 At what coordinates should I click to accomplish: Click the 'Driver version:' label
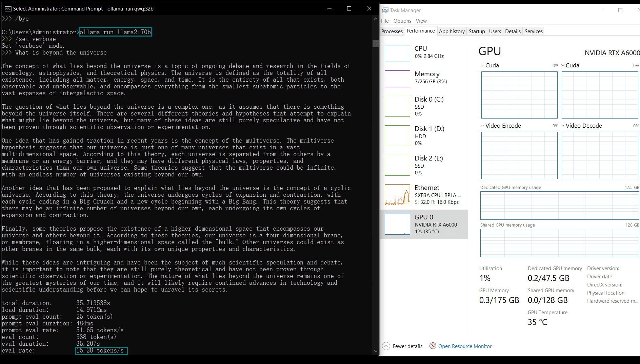[x=603, y=269]
